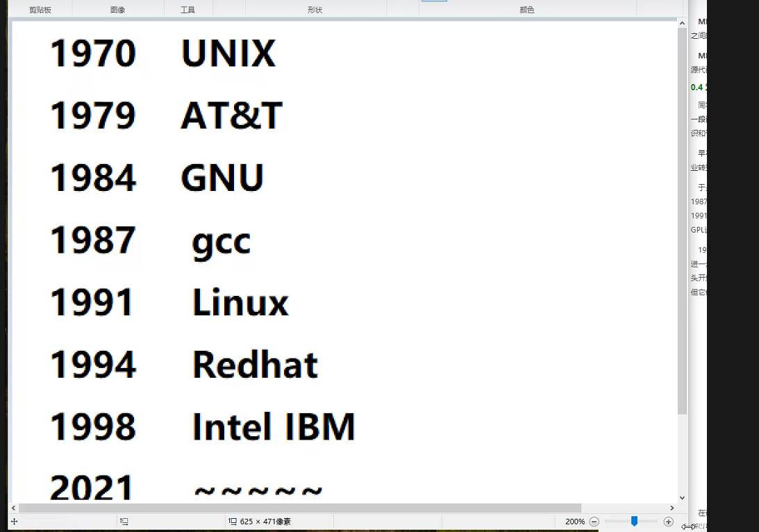Screen dimensions: 759x532
Task: Click the vertical scrollbar up arrow
Action: (681, 22)
